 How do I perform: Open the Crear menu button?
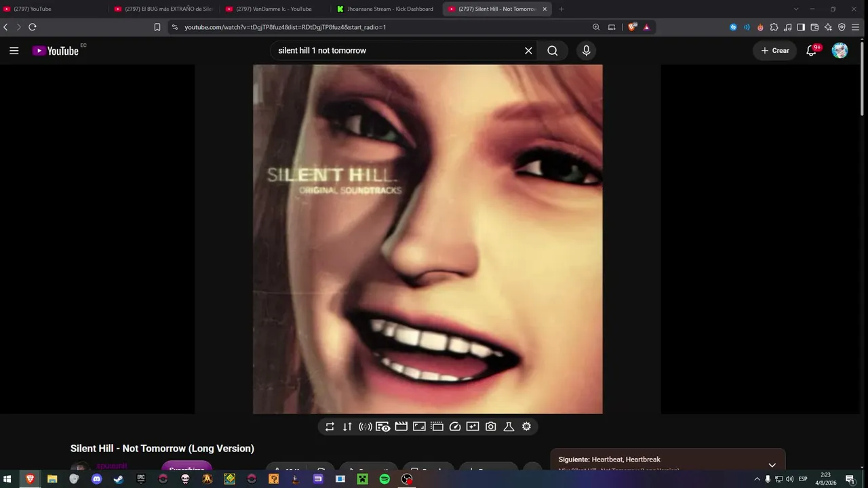(775, 51)
